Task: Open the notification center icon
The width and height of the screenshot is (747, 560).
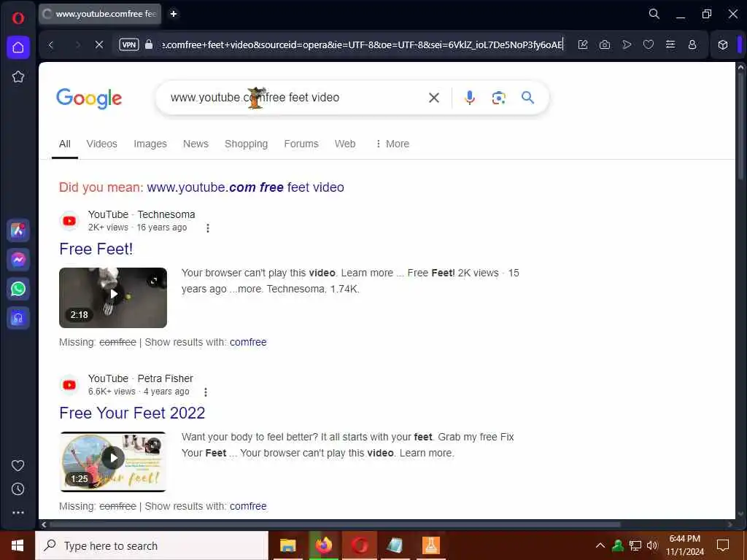Action: [x=723, y=545]
